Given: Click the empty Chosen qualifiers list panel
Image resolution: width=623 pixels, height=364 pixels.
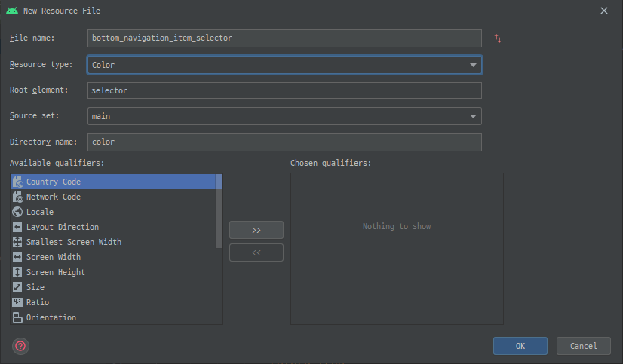Looking at the screenshot, I should point(397,249).
